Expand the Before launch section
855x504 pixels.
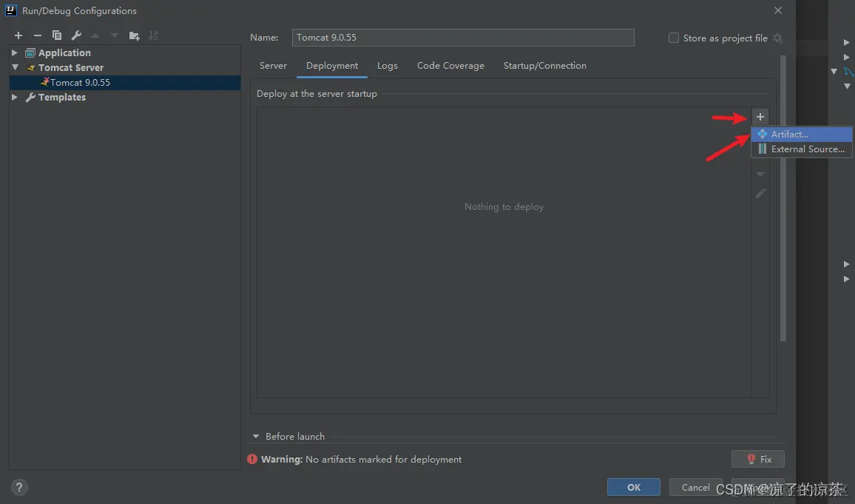pos(256,437)
